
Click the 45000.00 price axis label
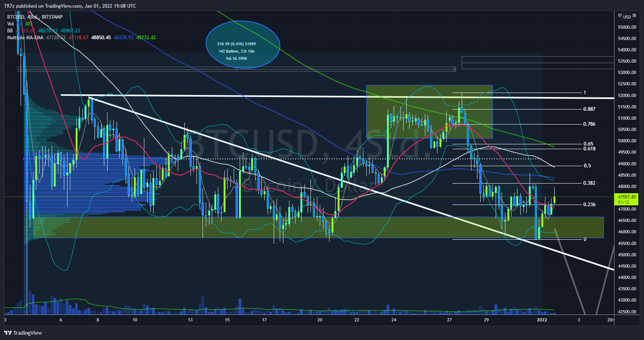click(627, 255)
